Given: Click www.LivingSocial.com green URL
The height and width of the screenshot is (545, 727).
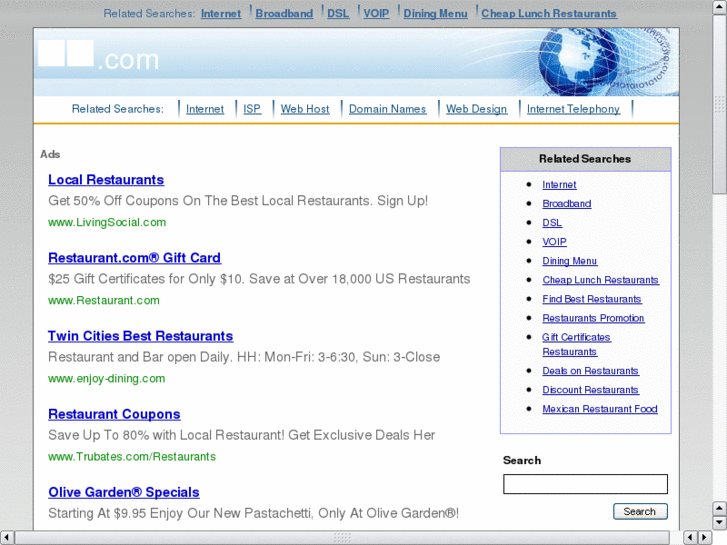Looking at the screenshot, I should point(107,222).
